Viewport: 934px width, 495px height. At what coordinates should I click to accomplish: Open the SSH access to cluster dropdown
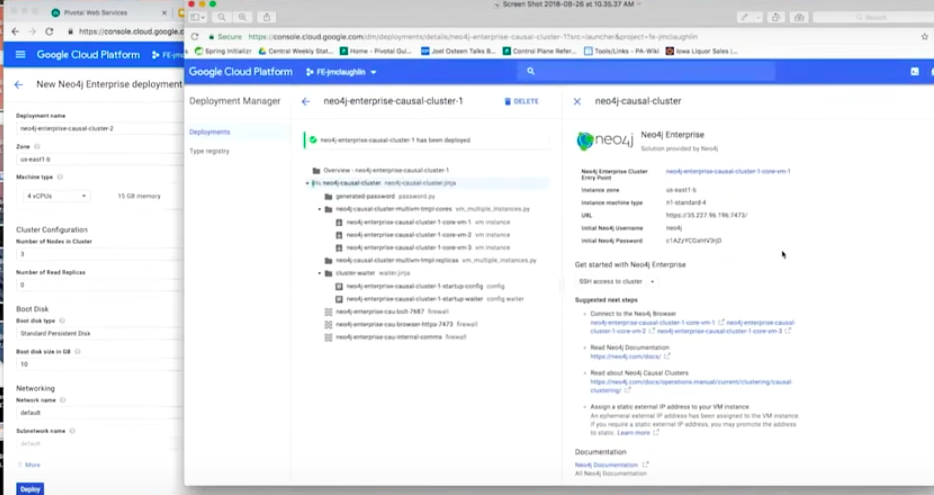point(617,282)
